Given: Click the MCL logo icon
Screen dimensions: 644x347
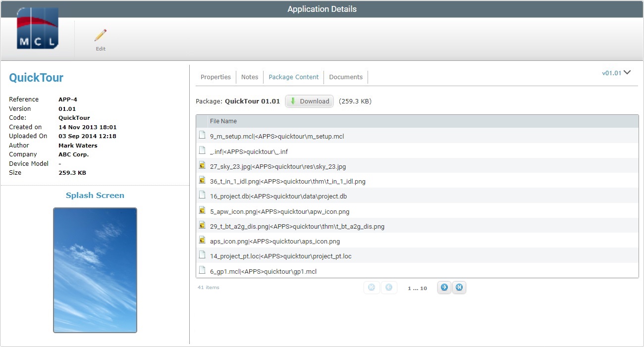Looking at the screenshot, I should [x=37, y=30].
